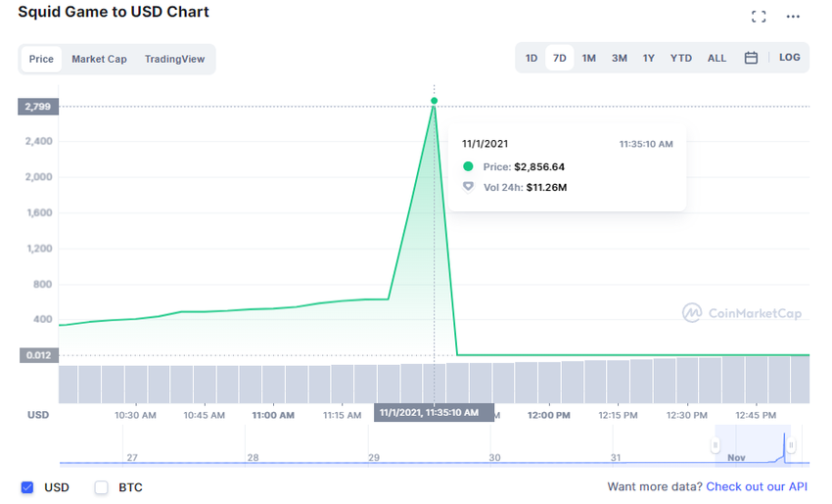Switch to the Market Cap tab
832x504 pixels.
pyautogui.click(x=99, y=59)
